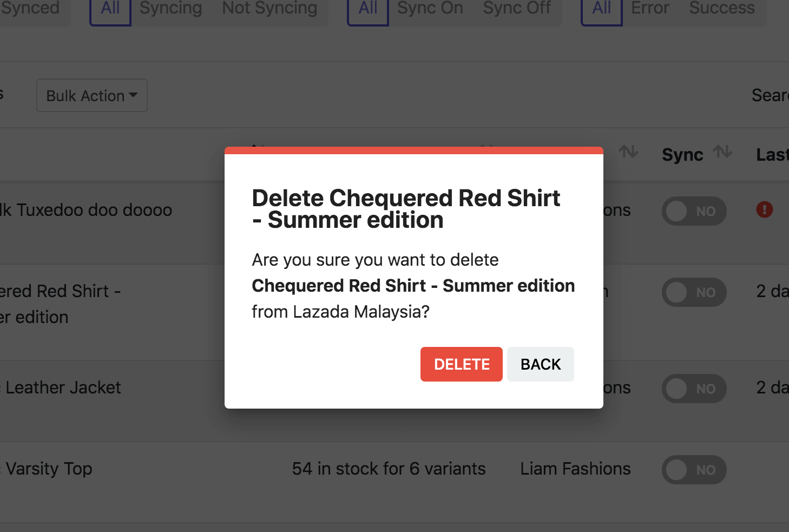Toggle Sync switch for Chequered Red Shirt
Screen dimensions: 789x532
tap(694, 292)
